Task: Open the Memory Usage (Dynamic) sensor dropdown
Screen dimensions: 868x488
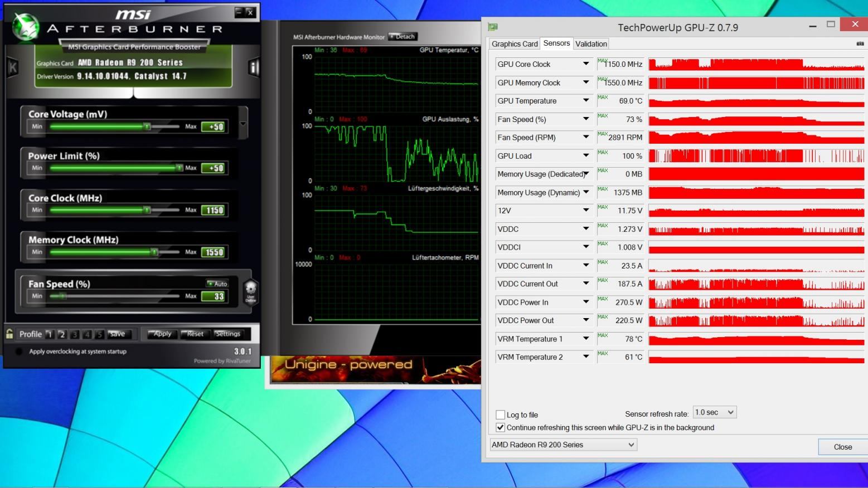Action: pyautogui.click(x=586, y=192)
